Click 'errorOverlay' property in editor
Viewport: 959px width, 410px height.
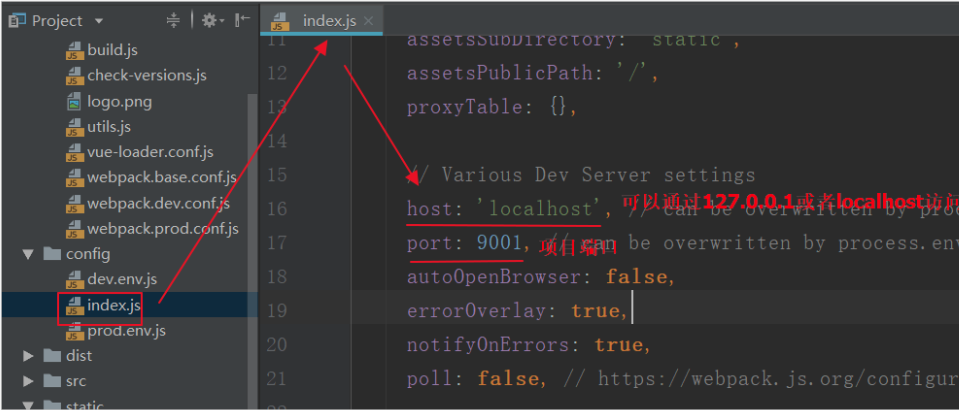pos(476,311)
